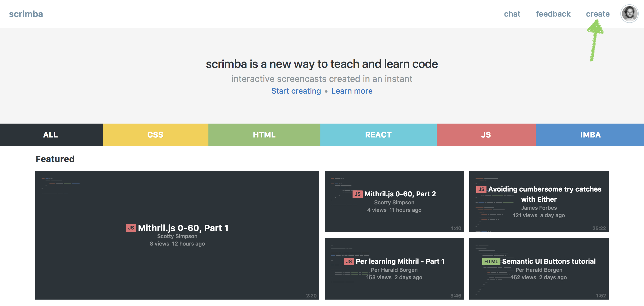Filter by the HTML category tab
The height and width of the screenshot is (306, 644).
264,135
